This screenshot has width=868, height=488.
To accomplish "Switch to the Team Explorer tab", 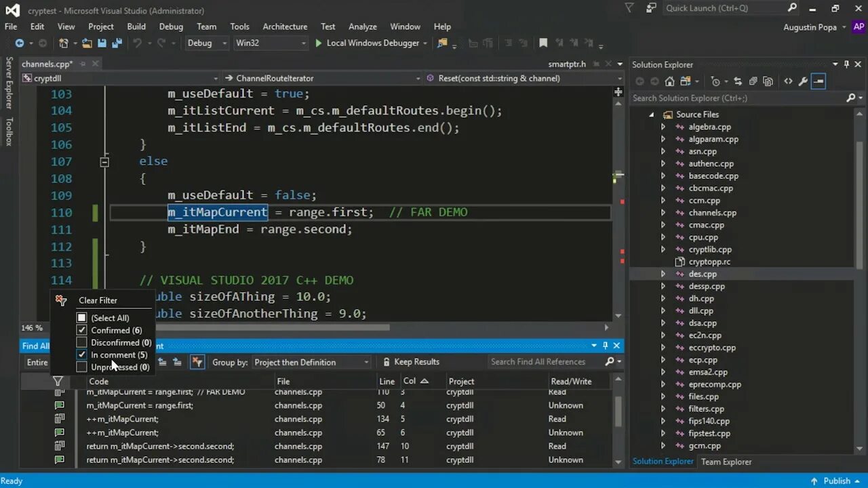I will tap(726, 462).
